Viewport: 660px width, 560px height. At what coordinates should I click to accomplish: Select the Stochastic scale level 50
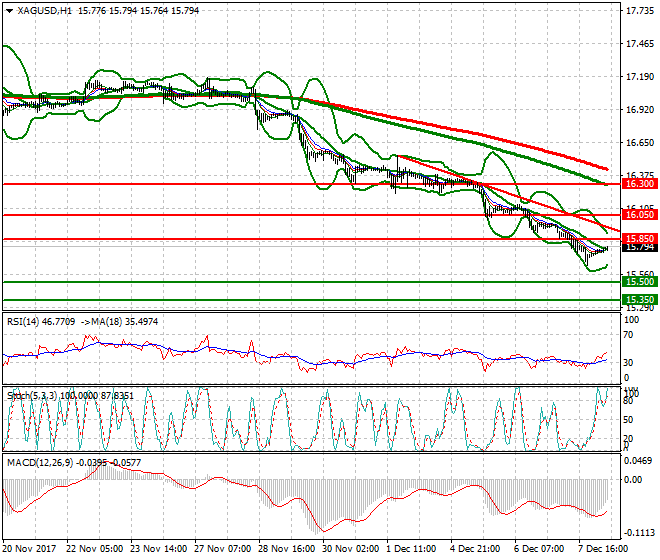click(x=628, y=420)
